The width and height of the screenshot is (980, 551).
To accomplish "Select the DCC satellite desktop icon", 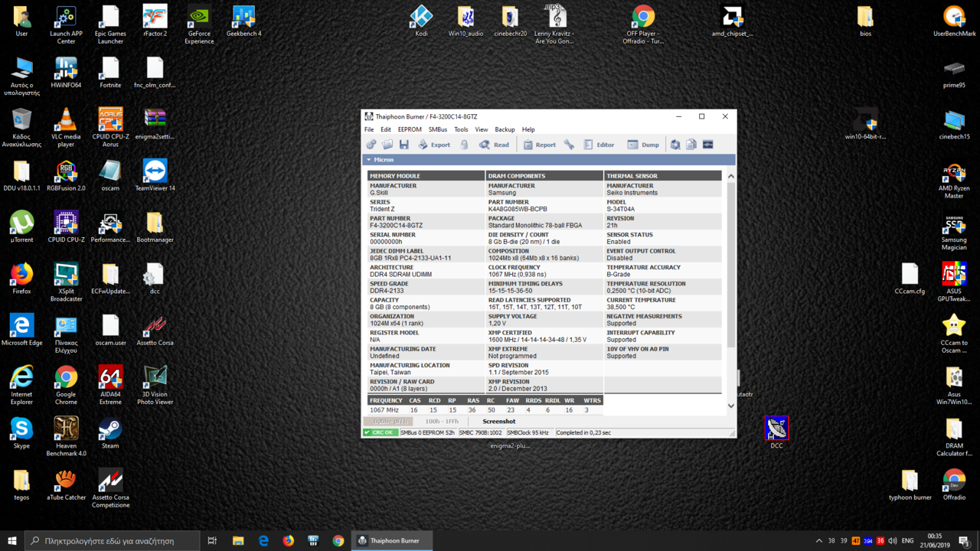I will click(776, 432).
